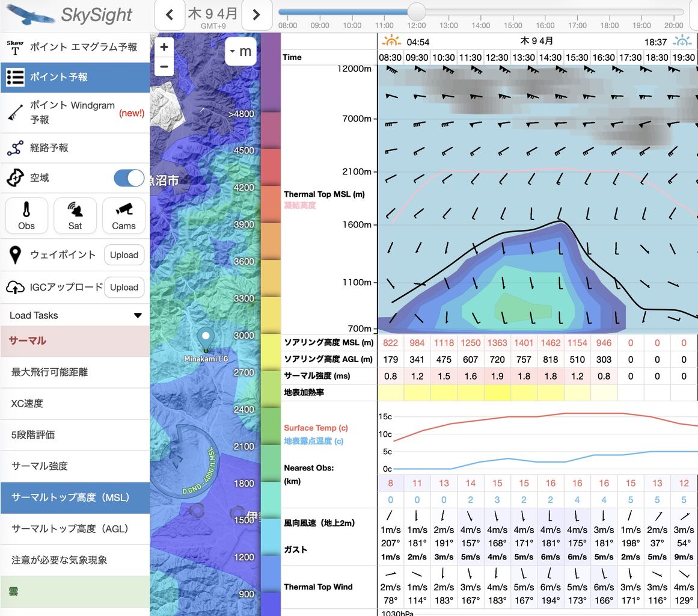Zoom in on the map
698x616 pixels.
click(x=164, y=47)
